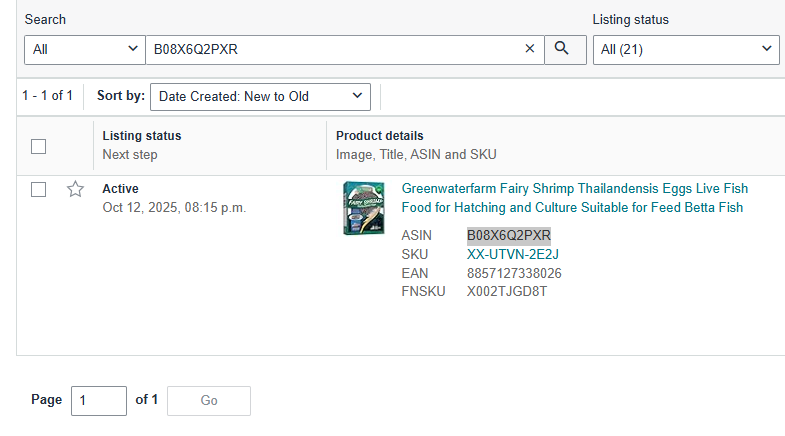Click the Listing status column header
Image resolution: width=785 pixels, height=436 pixels.
pyautogui.click(x=142, y=136)
